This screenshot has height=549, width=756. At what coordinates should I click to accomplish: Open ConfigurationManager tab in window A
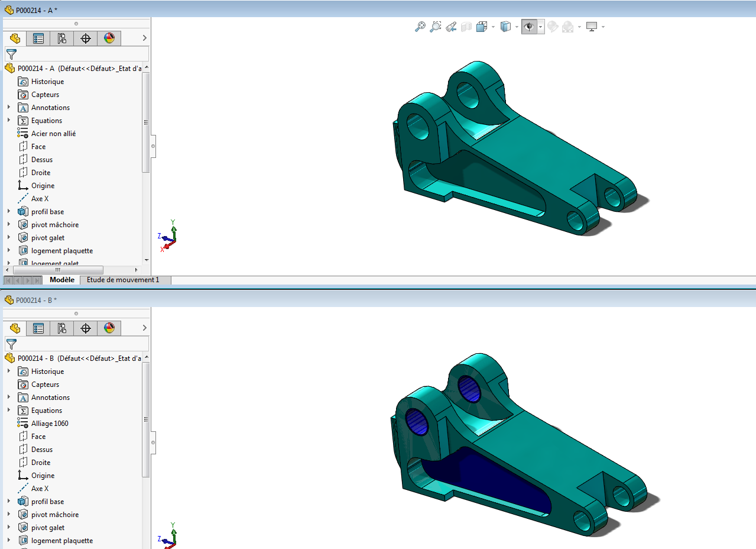pos(62,38)
